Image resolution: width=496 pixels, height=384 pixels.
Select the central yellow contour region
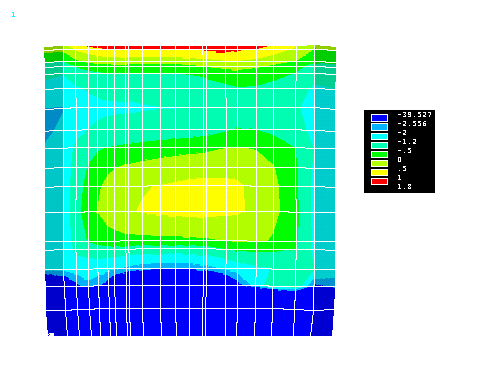pos(192,198)
